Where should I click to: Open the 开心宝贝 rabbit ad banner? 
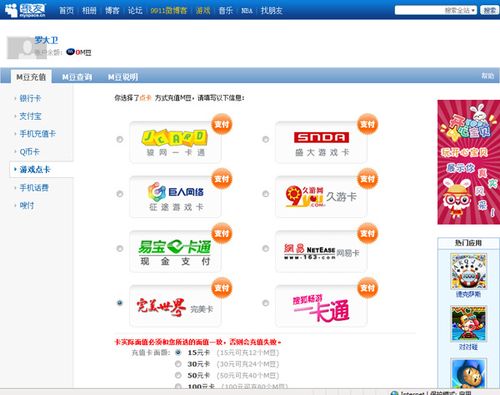coord(469,162)
